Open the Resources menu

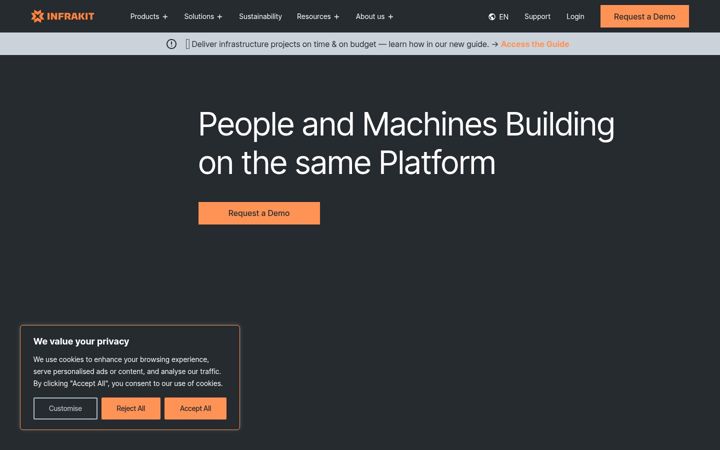click(x=314, y=17)
